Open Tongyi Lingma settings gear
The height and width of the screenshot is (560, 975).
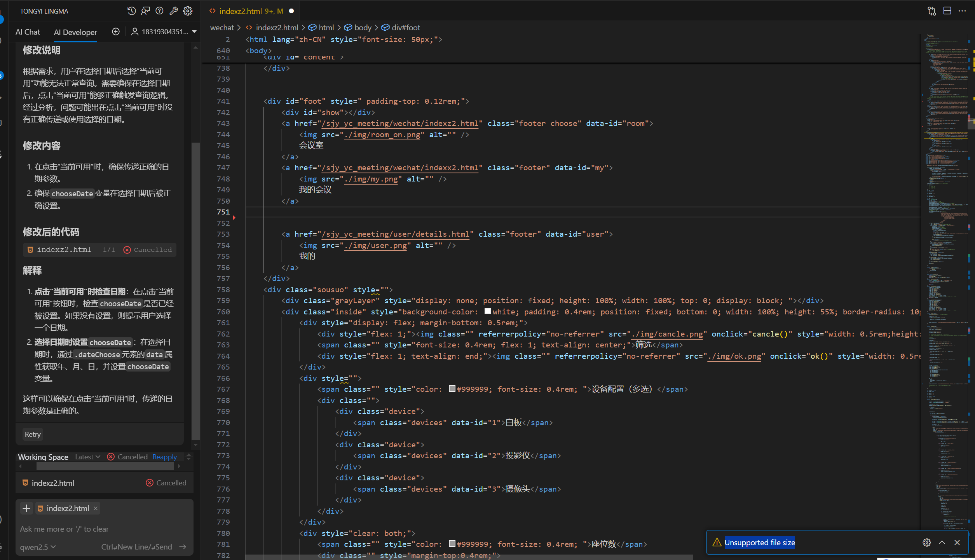tap(188, 11)
